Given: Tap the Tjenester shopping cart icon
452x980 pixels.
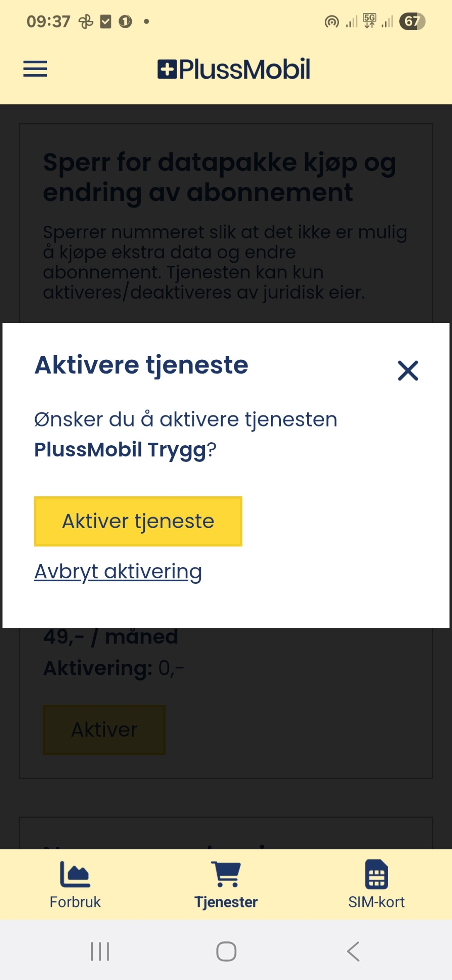Looking at the screenshot, I should click(x=226, y=874).
